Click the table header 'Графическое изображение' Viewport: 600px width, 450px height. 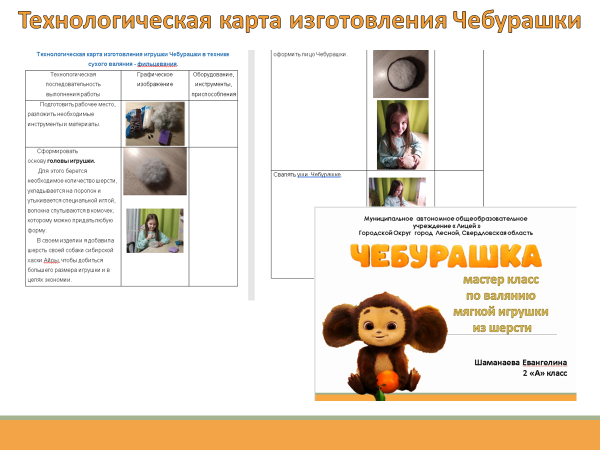[155, 79]
